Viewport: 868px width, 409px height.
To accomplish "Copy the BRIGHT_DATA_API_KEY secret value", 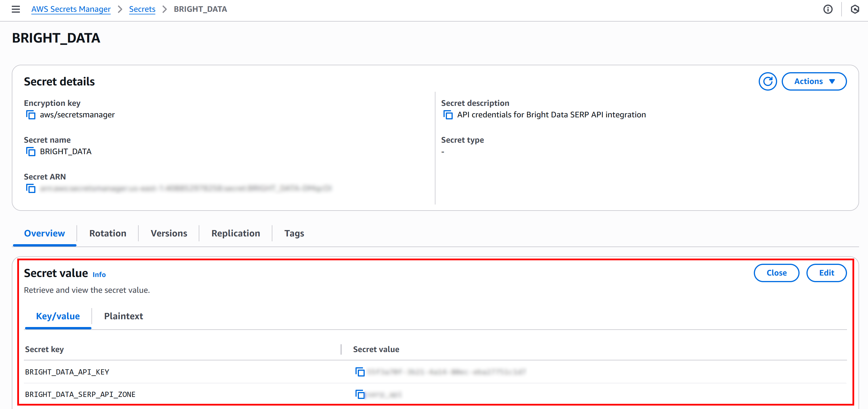I will [360, 372].
